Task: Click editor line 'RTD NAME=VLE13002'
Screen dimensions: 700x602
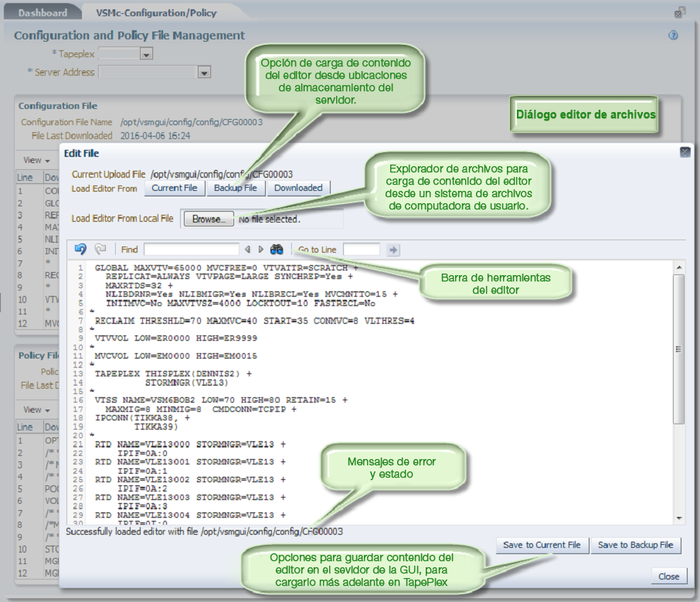Action: pos(190,479)
